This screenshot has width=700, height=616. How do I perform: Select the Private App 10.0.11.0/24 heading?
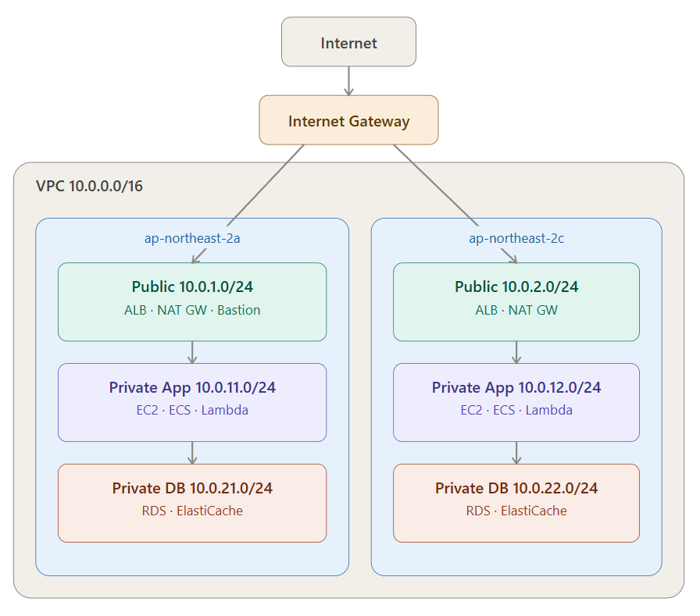[192, 387]
